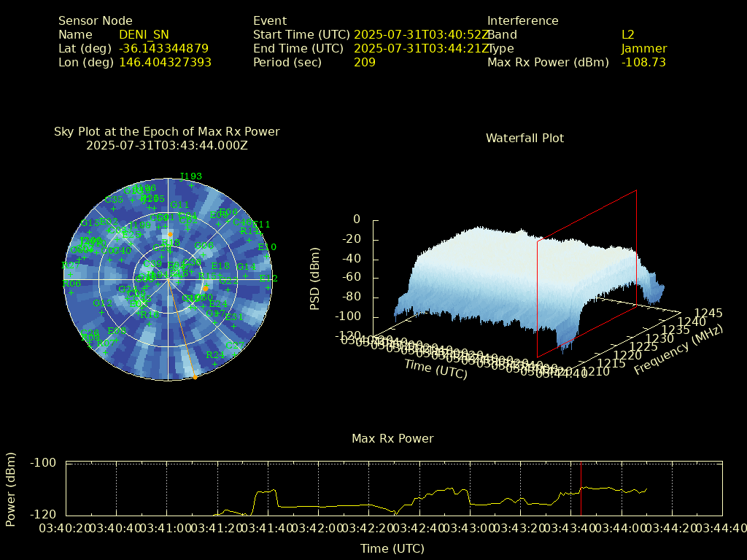This screenshot has width=747, height=560.
Task: Click the sensor node name DENI_SN
Action: pos(144,34)
